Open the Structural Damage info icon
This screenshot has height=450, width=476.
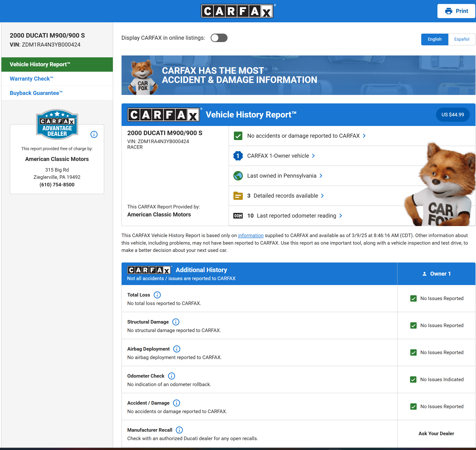click(x=176, y=322)
